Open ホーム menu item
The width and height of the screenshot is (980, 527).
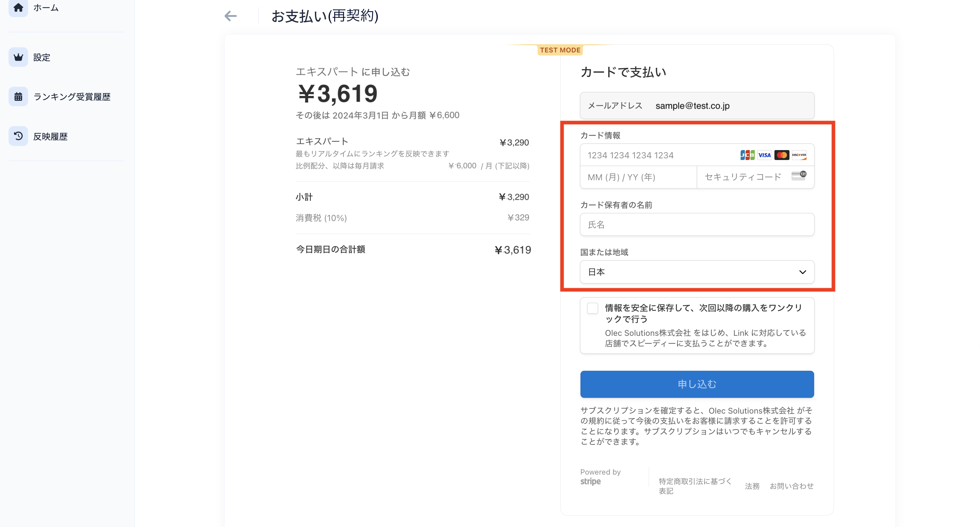point(46,8)
